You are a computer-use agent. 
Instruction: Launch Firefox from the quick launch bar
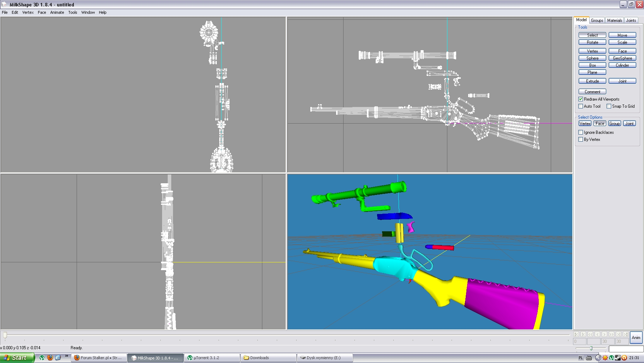tap(50, 358)
